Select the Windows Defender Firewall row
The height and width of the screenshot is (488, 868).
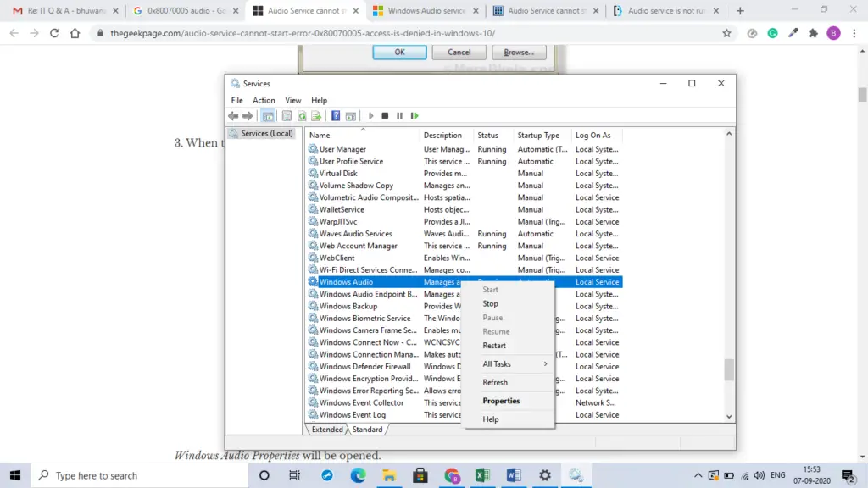pyautogui.click(x=384, y=366)
